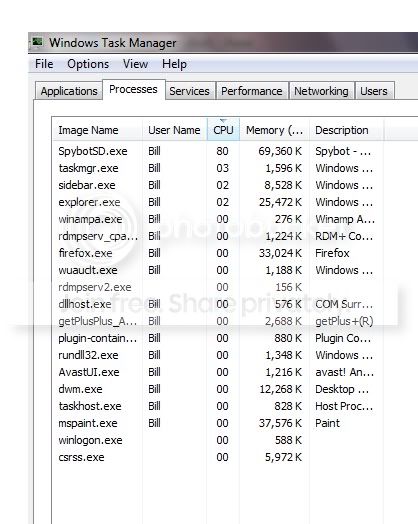Click the Desktop ... description cell
418x524 pixels.
(342, 389)
